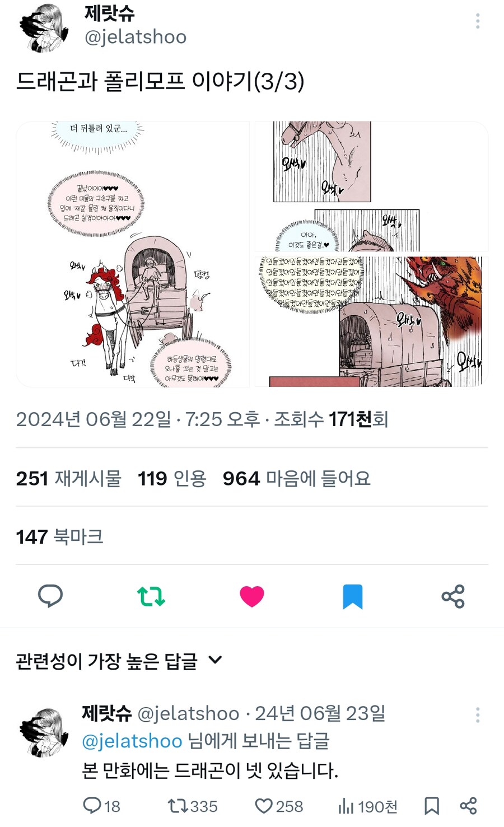This screenshot has height=827, width=504.
Task: Open the three-dot menu on the reply
Action: click(478, 714)
